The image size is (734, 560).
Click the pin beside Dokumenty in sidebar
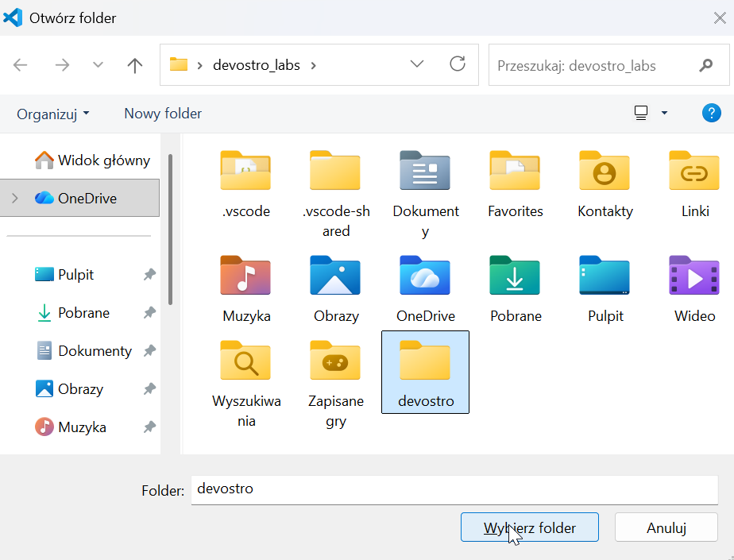tap(149, 351)
